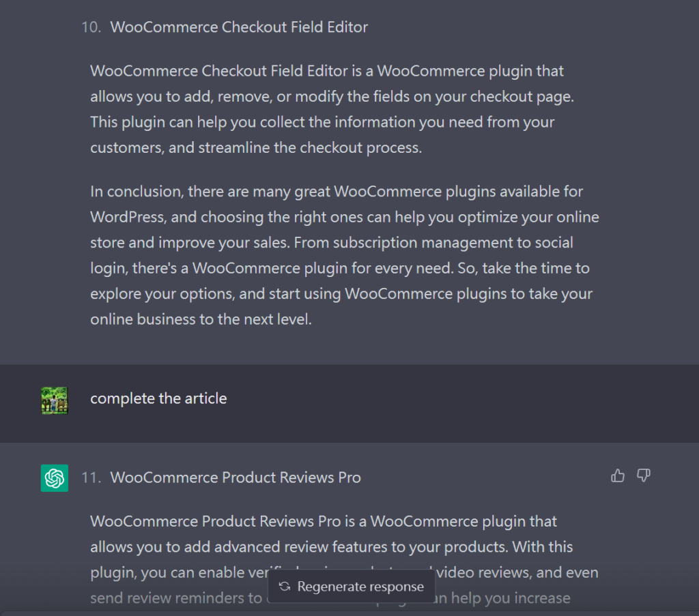Click the 'complete the article' user message
The width and height of the screenshot is (699, 616).
(x=158, y=398)
